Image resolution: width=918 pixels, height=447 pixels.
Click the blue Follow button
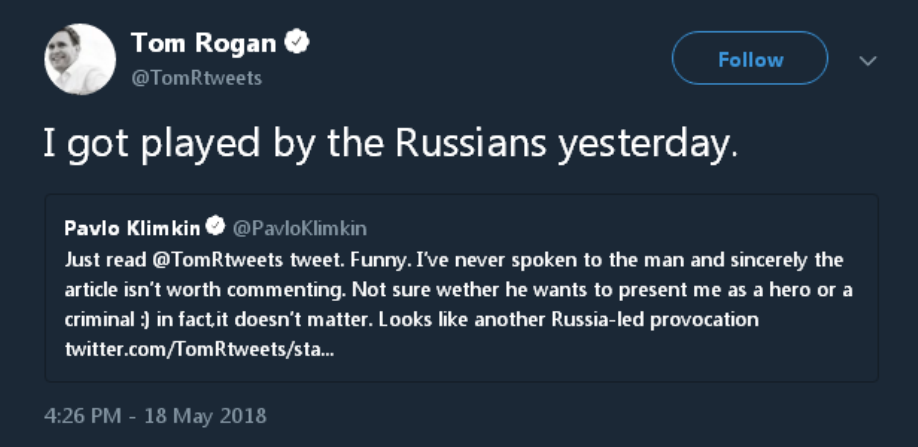(x=749, y=59)
